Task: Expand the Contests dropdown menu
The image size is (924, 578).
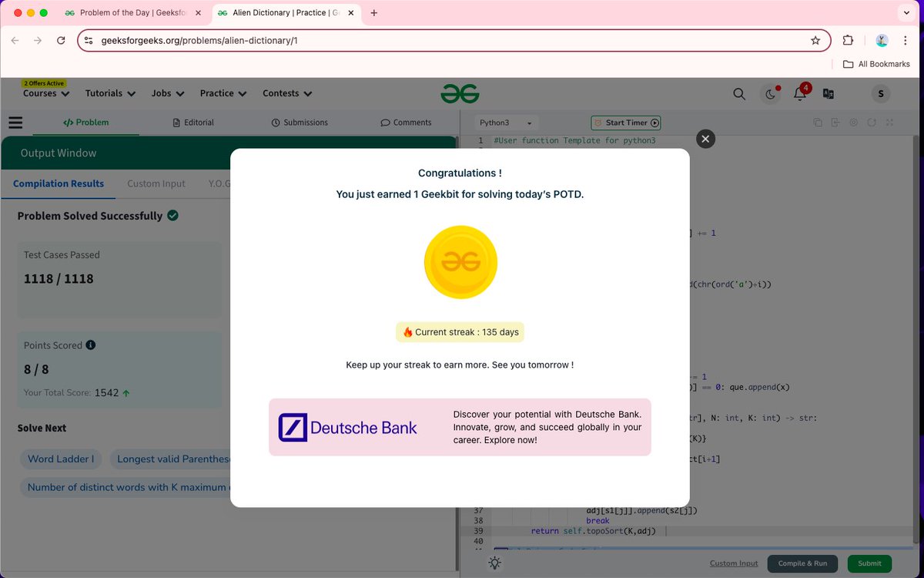Action: coord(287,93)
